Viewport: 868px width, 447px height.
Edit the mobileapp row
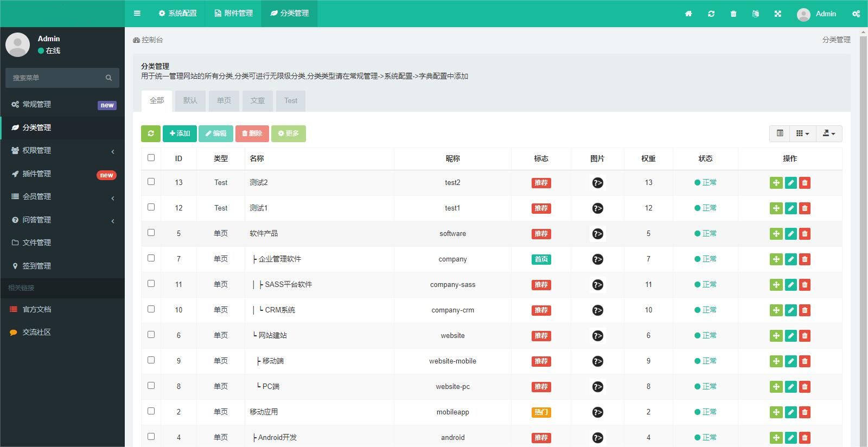pyautogui.click(x=791, y=412)
